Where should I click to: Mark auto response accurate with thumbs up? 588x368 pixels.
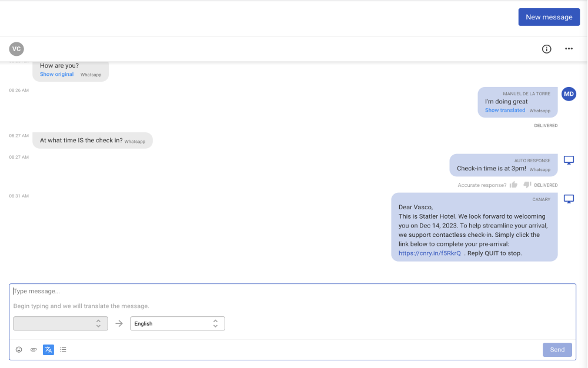point(513,185)
